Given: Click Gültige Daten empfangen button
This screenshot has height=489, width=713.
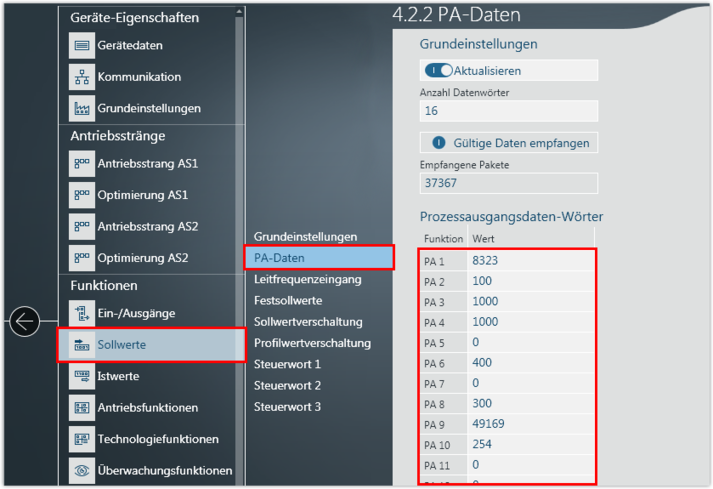Looking at the screenshot, I should pos(509,143).
